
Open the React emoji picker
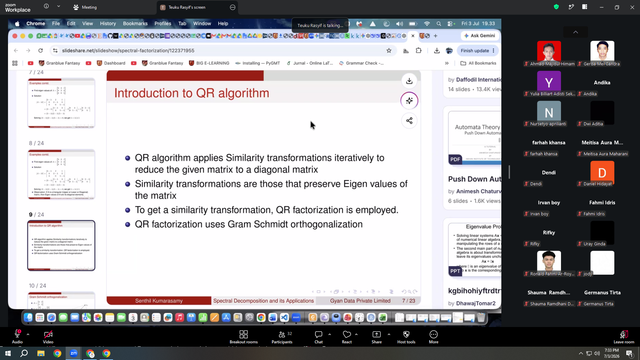point(347,337)
